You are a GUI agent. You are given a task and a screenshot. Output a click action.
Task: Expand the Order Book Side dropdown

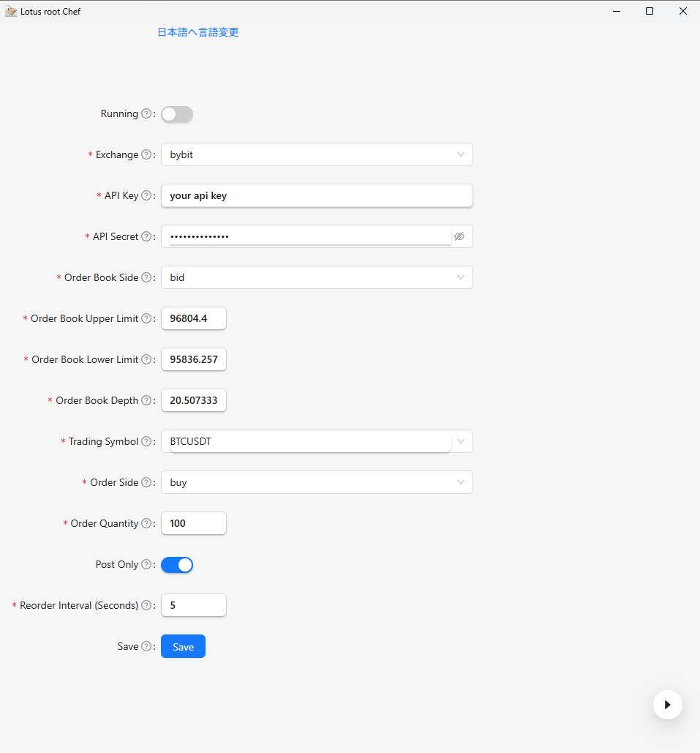[316, 277]
